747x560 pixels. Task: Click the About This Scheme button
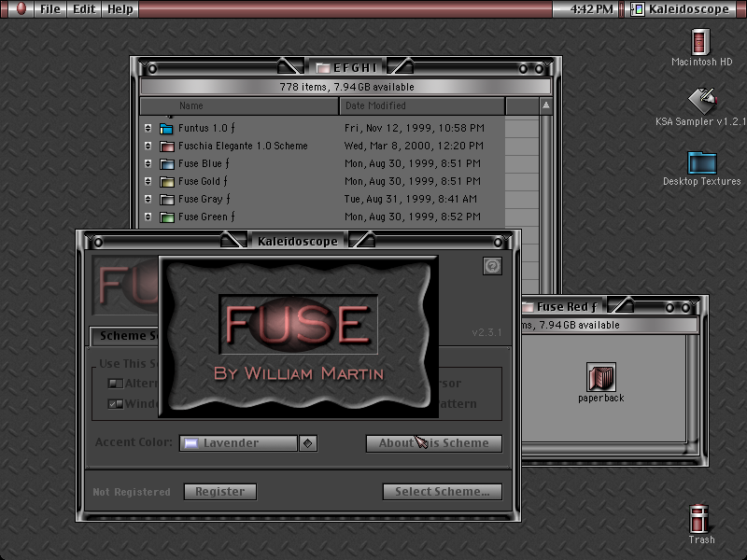[433, 442]
